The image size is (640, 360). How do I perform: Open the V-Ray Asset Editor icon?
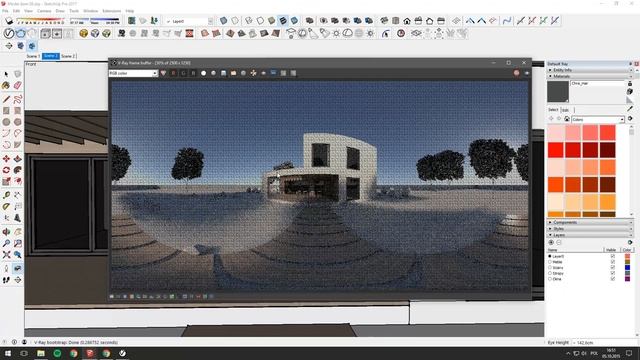tap(9, 33)
